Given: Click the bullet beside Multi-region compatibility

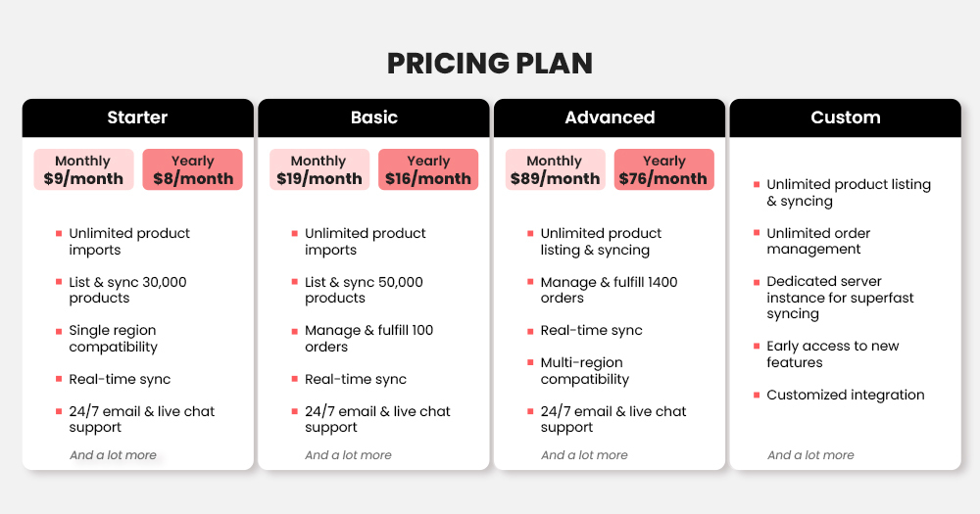Looking at the screenshot, I should click(x=530, y=362).
